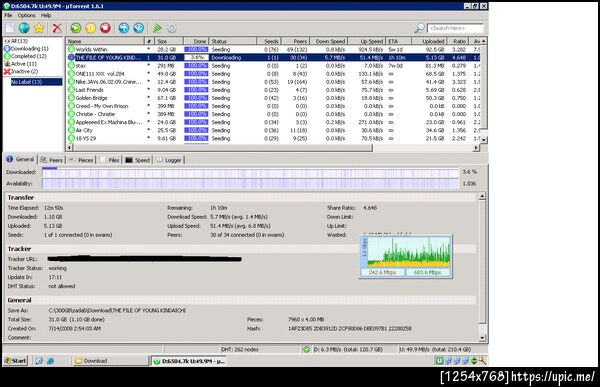Click the green Start torrent icon
Image resolution: width=600 pixels, height=387 pixels.
pos(76,28)
